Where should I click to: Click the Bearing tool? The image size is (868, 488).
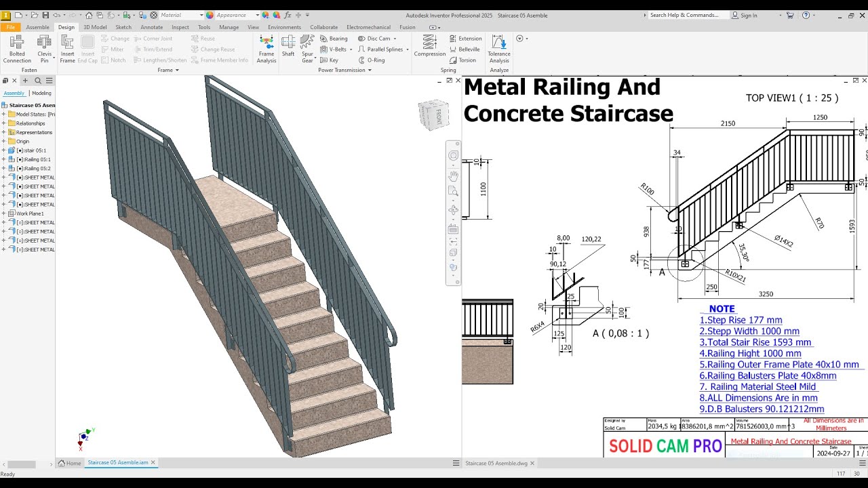tap(334, 39)
